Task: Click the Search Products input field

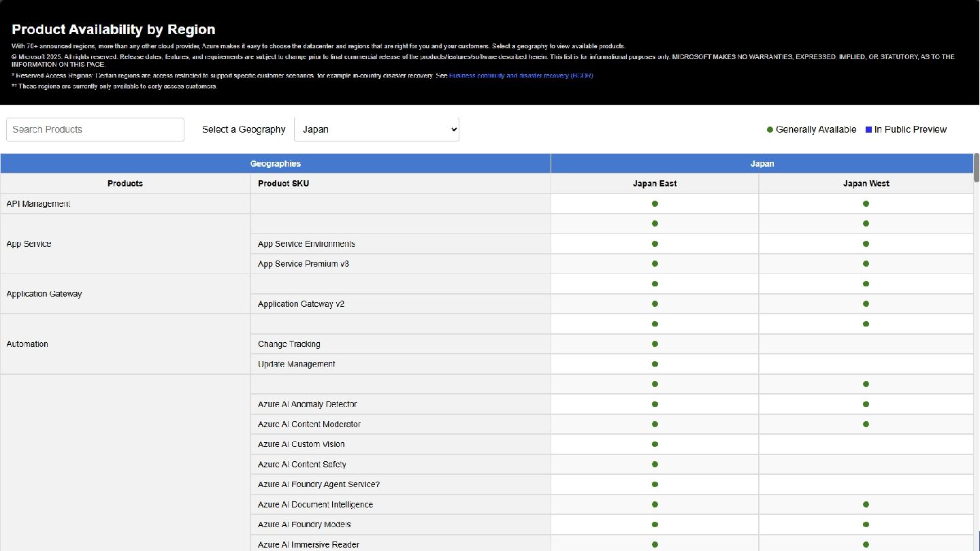Action: coord(95,129)
